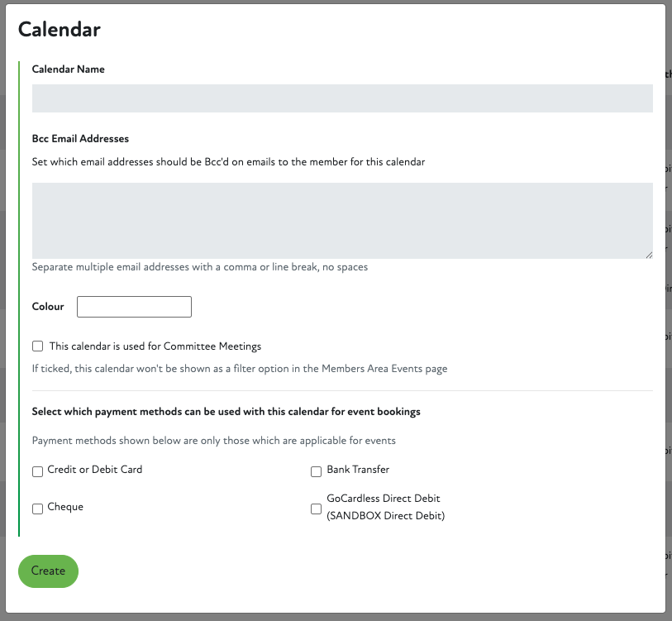The width and height of the screenshot is (672, 621).
Task: Click the Bcc text area resize handle
Action: point(648,254)
